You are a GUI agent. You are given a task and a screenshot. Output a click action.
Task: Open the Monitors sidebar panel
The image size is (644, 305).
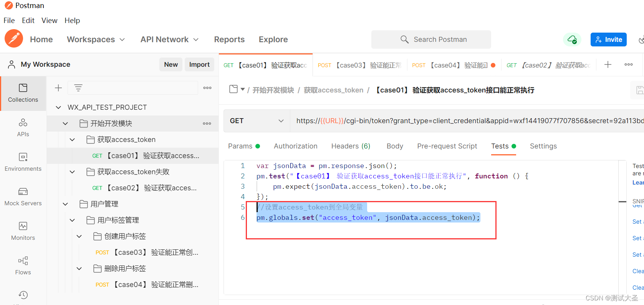(23, 231)
